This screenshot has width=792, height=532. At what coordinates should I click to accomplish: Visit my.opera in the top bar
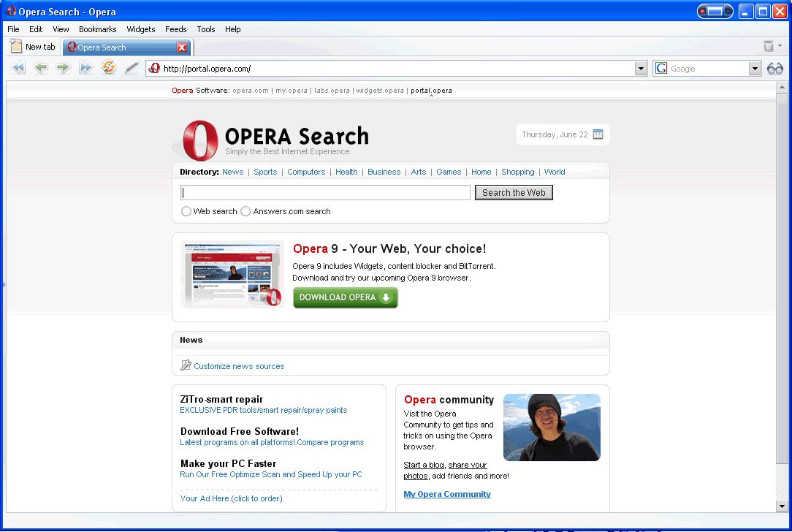(x=292, y=91)
